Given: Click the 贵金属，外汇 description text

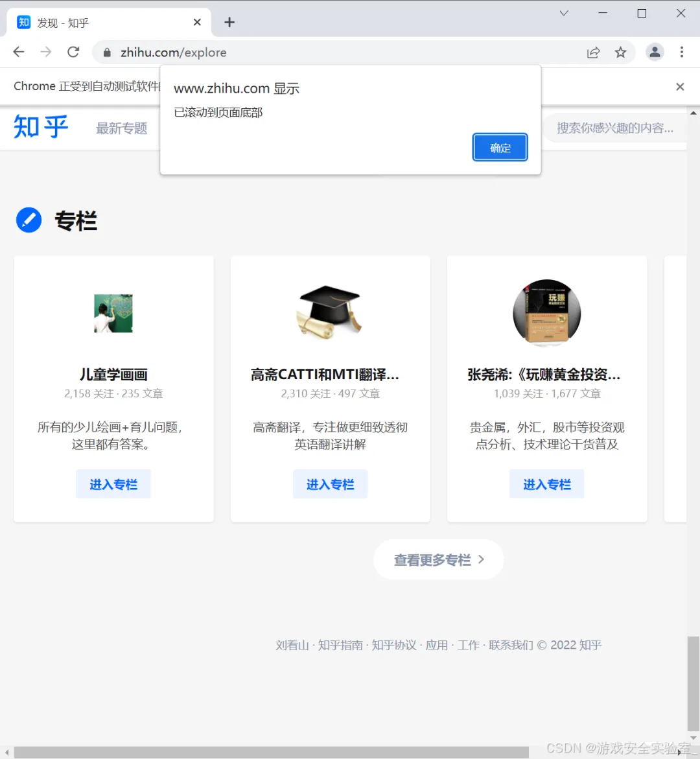Looking at the screenshot, I should click(547, 436).
